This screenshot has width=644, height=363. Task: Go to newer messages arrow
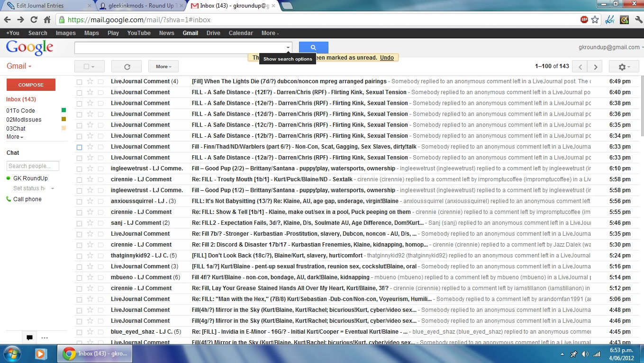580,67
